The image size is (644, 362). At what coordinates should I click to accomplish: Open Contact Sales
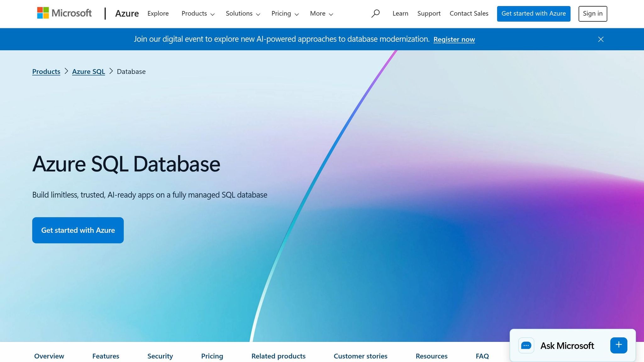point(469,14)
